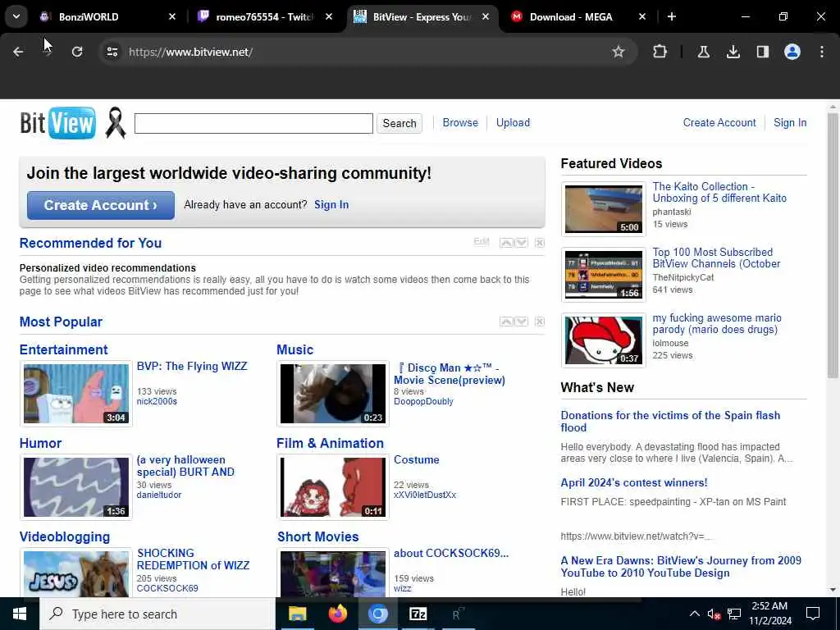This screenshot has width=840, height=630.
Task: Open the browser extensions puzzle icon
Action: (x=660, y=52)
